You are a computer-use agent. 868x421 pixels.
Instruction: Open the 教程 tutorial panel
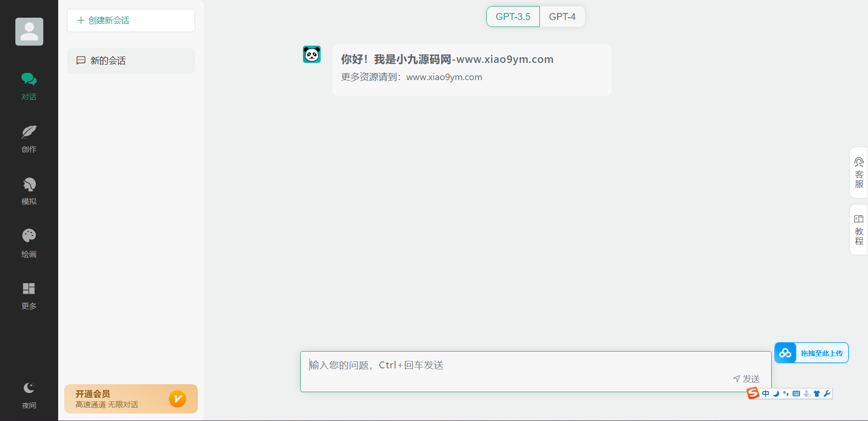(859, 230)
